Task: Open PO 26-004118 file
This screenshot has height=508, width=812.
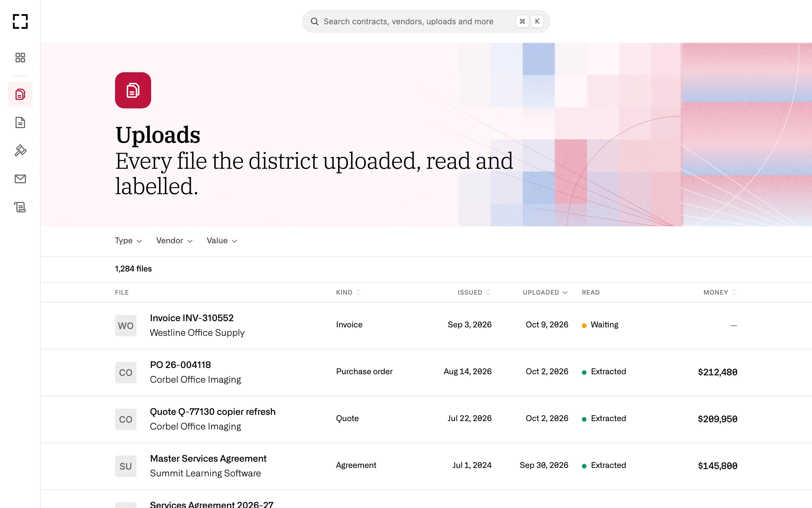Action: click(x=180, y=365)
